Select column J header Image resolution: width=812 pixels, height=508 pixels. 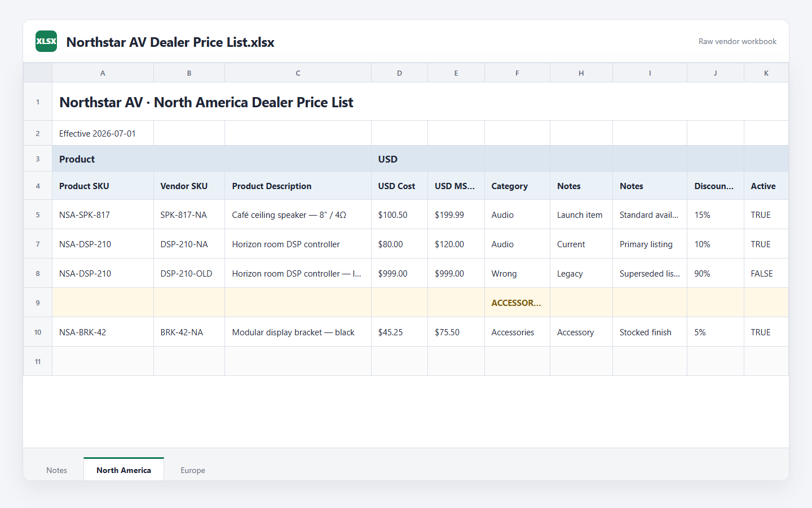715,73
